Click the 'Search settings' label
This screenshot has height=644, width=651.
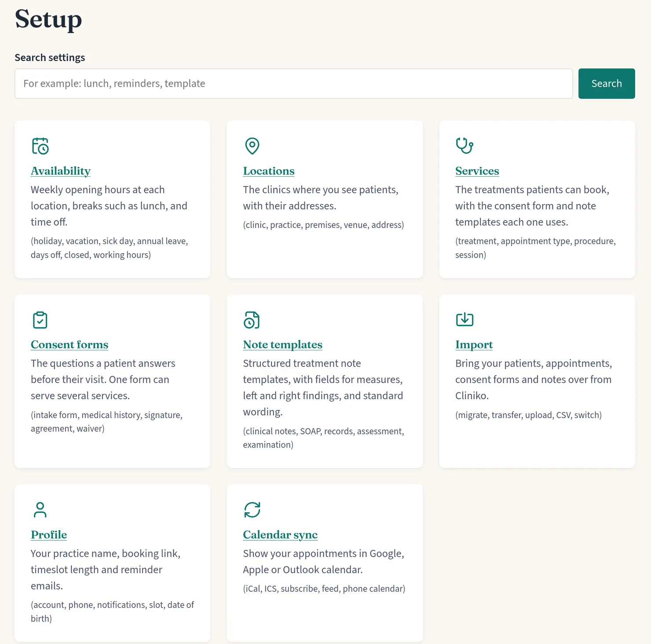click(50, 58)
